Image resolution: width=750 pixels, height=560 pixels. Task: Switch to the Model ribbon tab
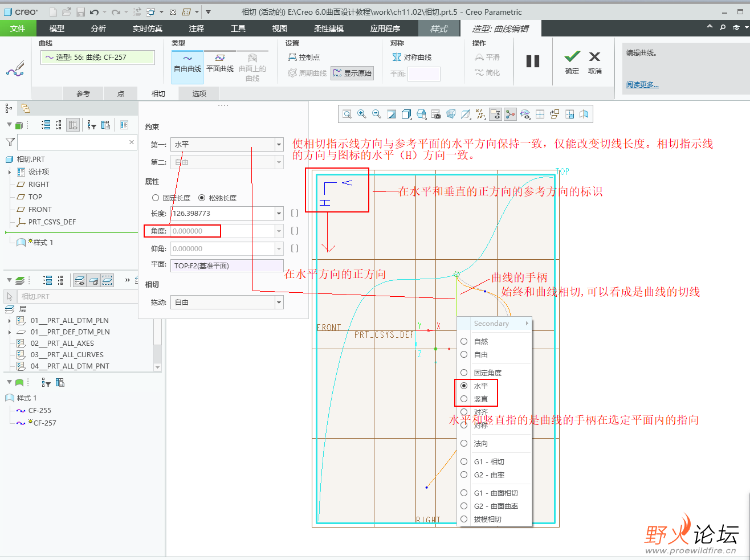click(57, 28)
